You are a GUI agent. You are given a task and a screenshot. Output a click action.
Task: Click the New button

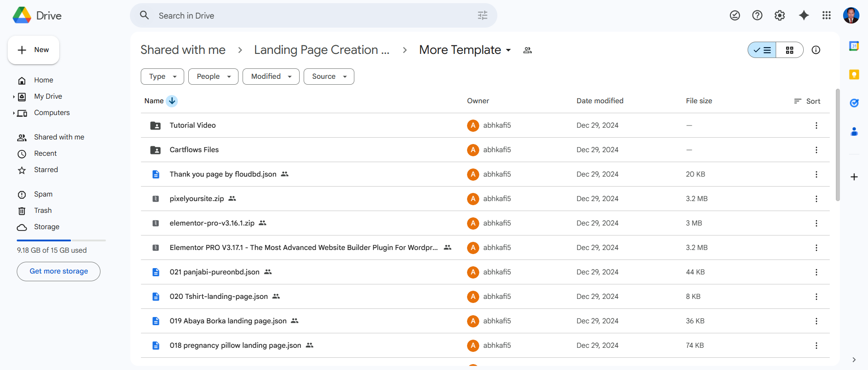pos(33,50)
